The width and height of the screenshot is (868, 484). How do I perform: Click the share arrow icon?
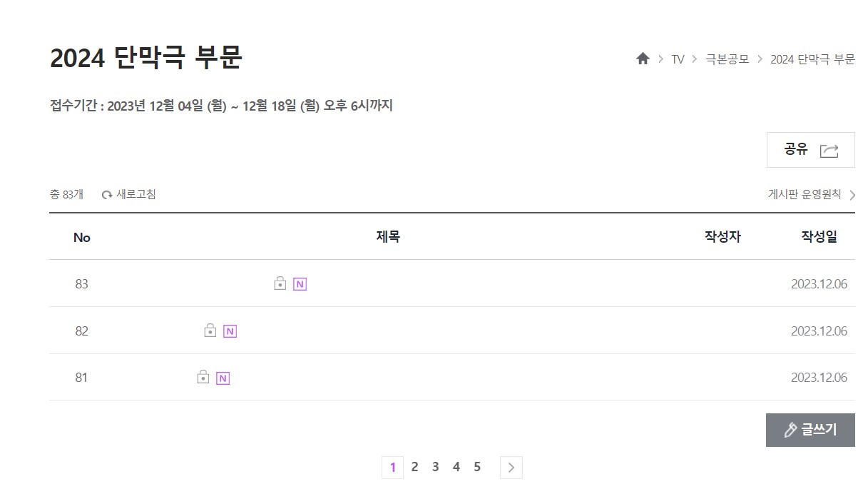829,151
